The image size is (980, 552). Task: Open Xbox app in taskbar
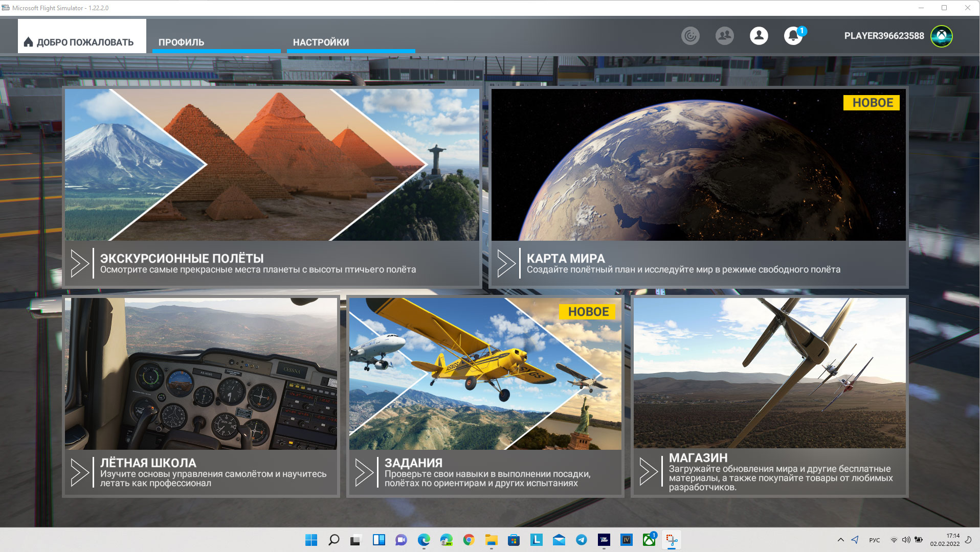(x=649, y=540)
